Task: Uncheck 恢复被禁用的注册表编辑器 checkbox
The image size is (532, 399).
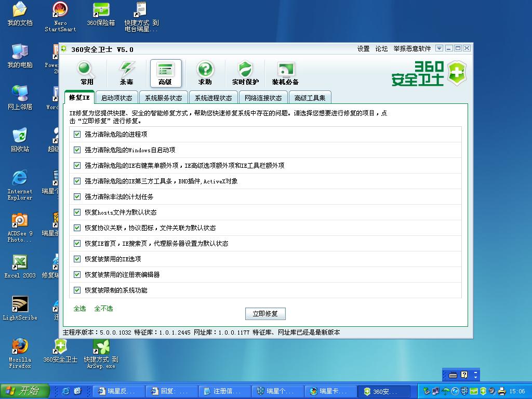Action: (x=77, y=275)
